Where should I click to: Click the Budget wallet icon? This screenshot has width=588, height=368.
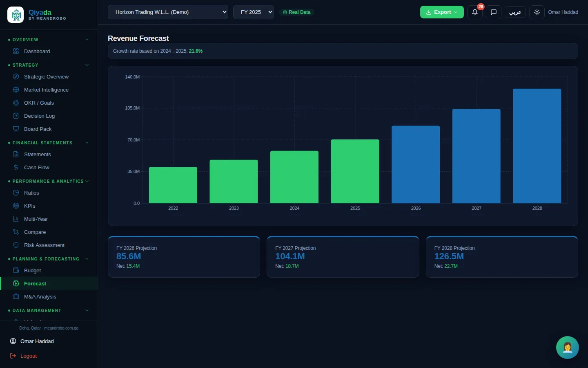point(16,270)
